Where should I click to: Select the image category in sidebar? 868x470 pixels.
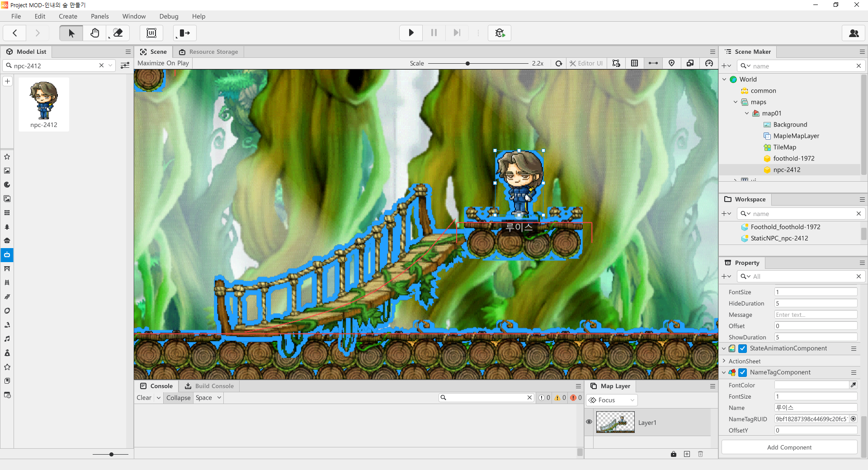(7, 171)
